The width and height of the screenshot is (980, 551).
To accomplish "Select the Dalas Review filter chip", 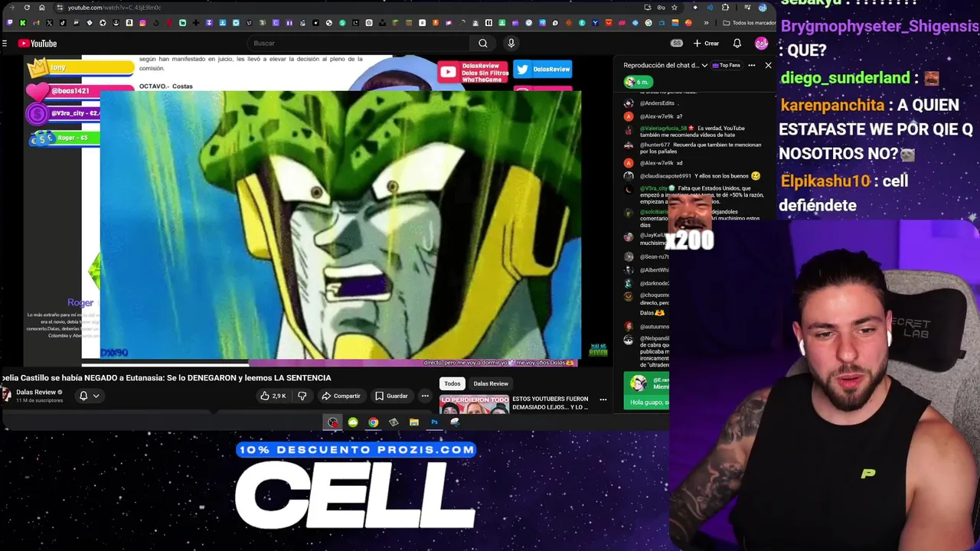I will [491, 383].
